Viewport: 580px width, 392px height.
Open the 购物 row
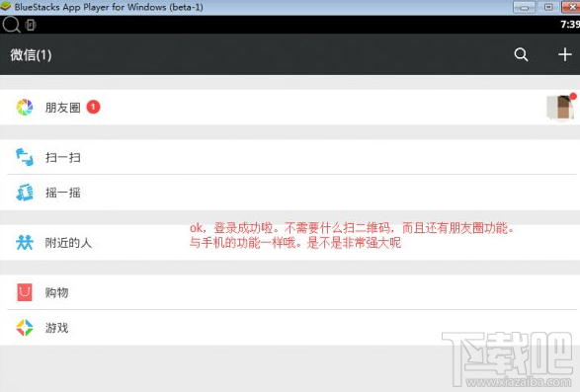[x=290, y=292]
